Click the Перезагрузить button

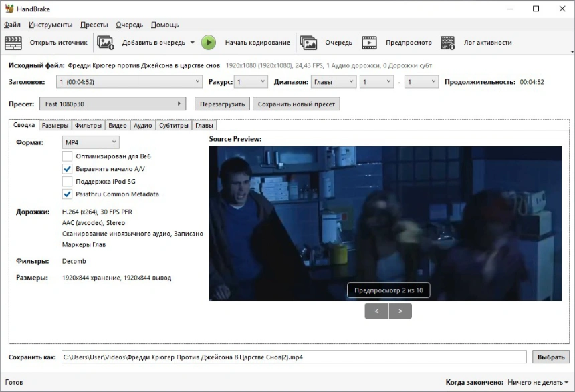[x=222, y=104]
